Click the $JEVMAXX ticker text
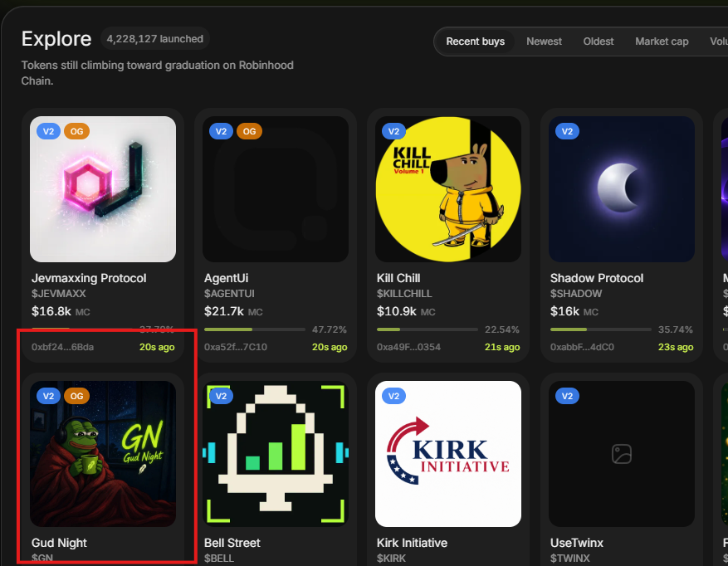This screenshot has height=566, width=728. [58, 294]
